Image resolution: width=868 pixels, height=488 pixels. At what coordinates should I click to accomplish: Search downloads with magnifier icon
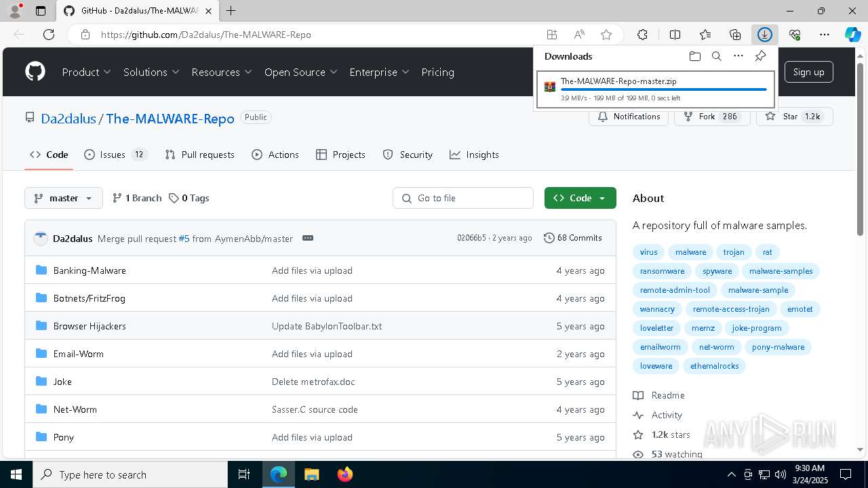716,56
